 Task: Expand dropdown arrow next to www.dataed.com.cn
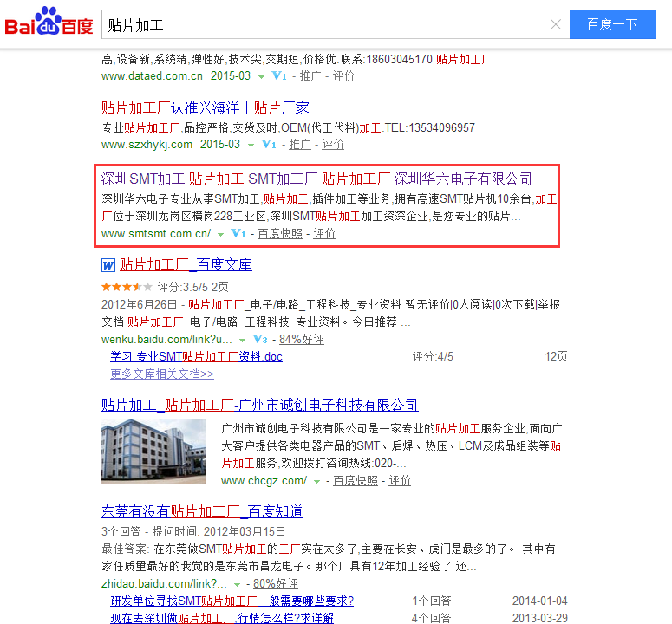(x=261, y=77)
